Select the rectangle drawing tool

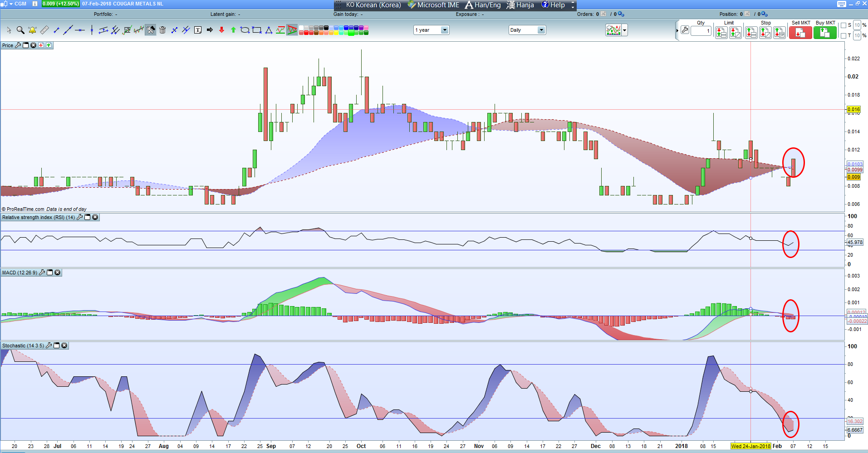click(x=257, y=30)
